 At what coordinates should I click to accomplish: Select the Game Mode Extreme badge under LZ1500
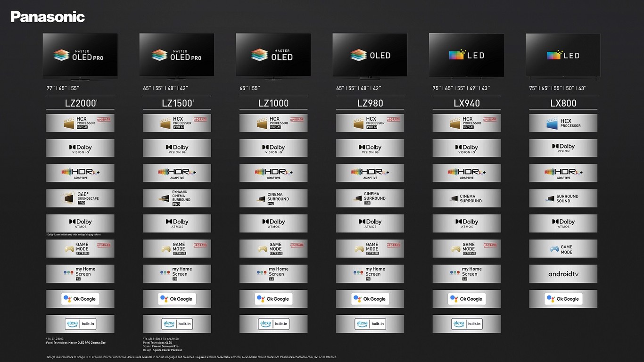(177, 249)
